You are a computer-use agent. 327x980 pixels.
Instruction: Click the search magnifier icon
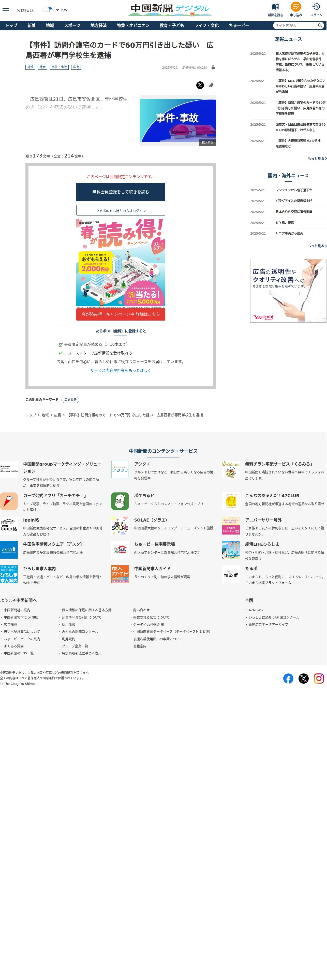[320, 25]
